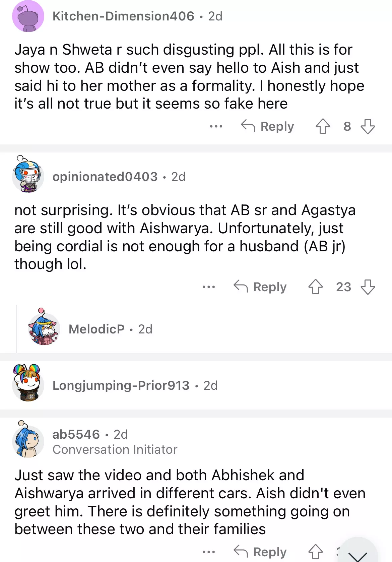Open more options on opinionated0403's comment
The width and height of the screenshot is (392, 562).
point(208,287)
